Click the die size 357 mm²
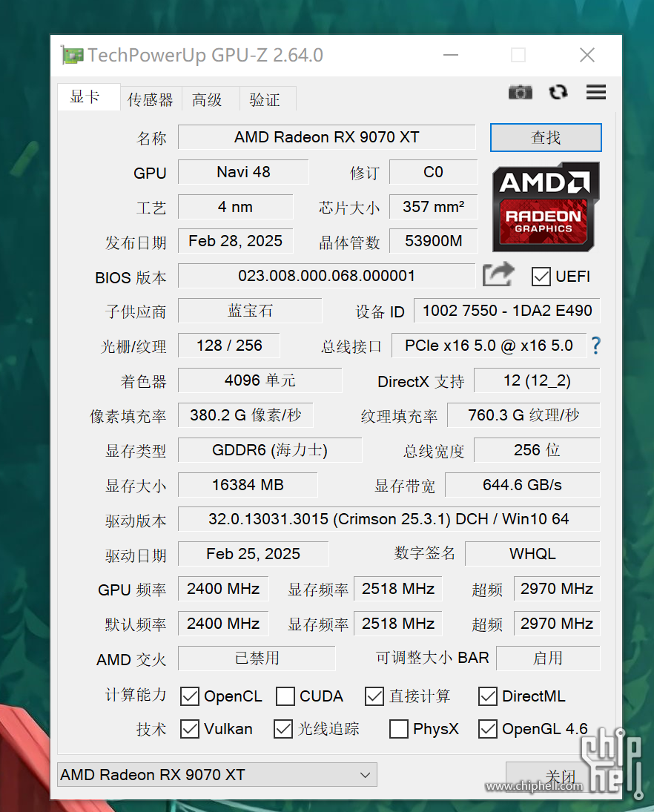 [434, 207]
